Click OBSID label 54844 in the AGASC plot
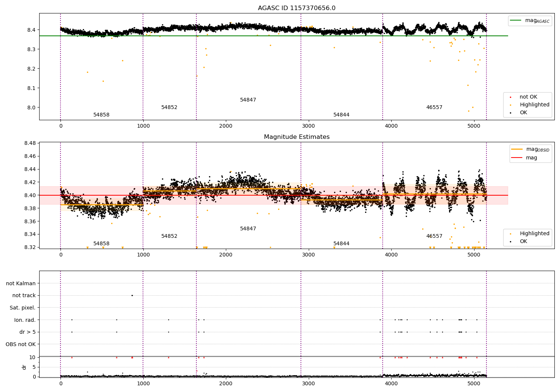This screenshot has width=560, height=392. (x=341, y=115)
